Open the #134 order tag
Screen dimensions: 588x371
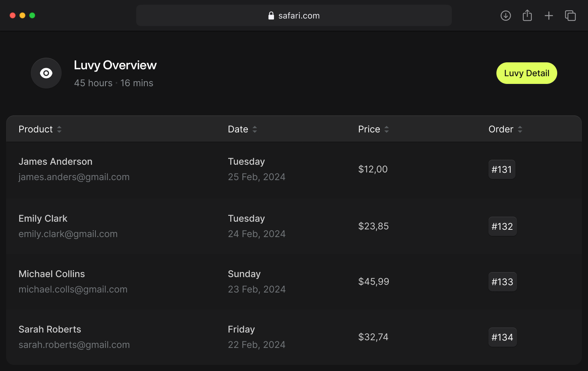502,337
